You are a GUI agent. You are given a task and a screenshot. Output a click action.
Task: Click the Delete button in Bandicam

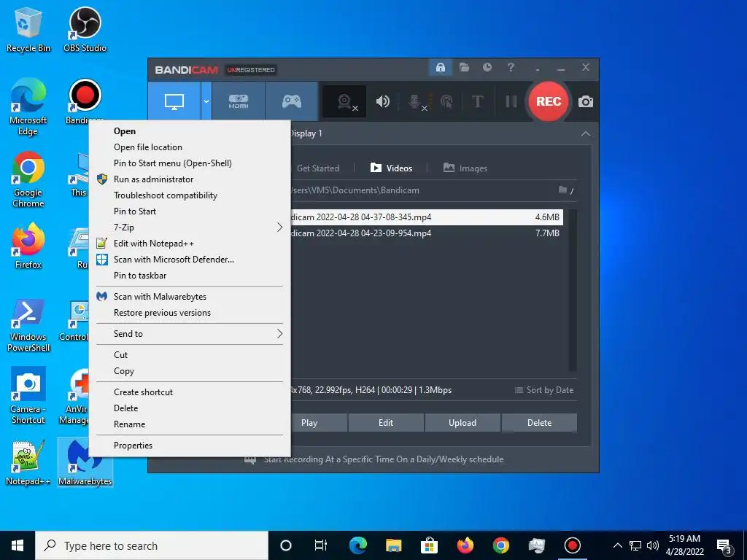(x=539, y=423)
